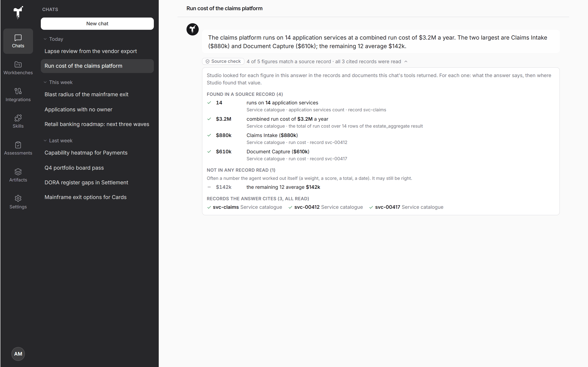Viewport: 588px width, 367px height.
Task: Click the AM user avatar
Action: click(18, 354)
